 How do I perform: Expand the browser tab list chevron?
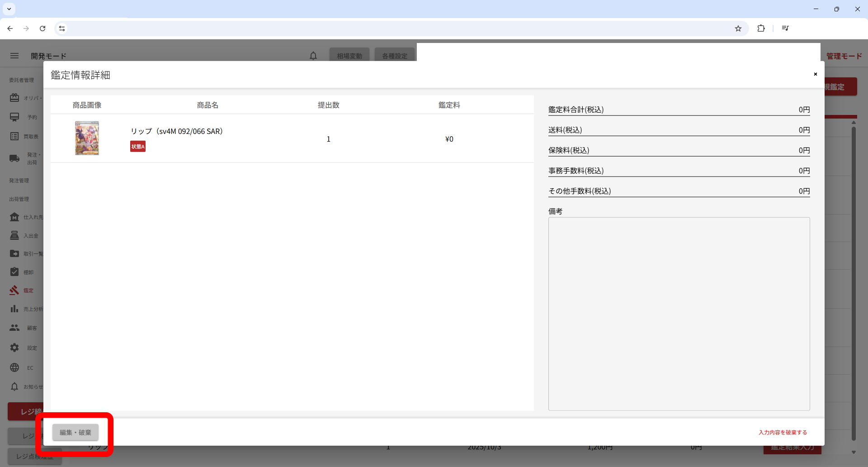pos(9,9)
